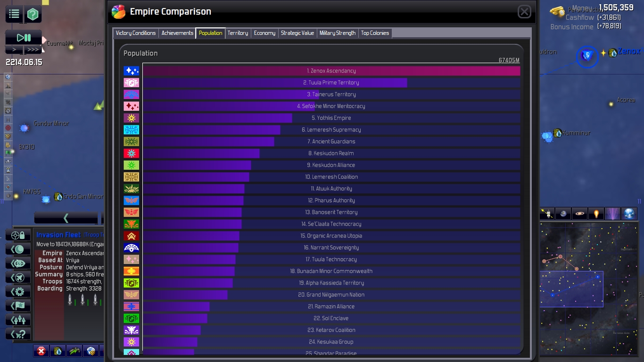Click the Sefokhe Minor Meritocracy flag icon
Image resolution: width=644 pixels, height=362 pixels.
132,106
